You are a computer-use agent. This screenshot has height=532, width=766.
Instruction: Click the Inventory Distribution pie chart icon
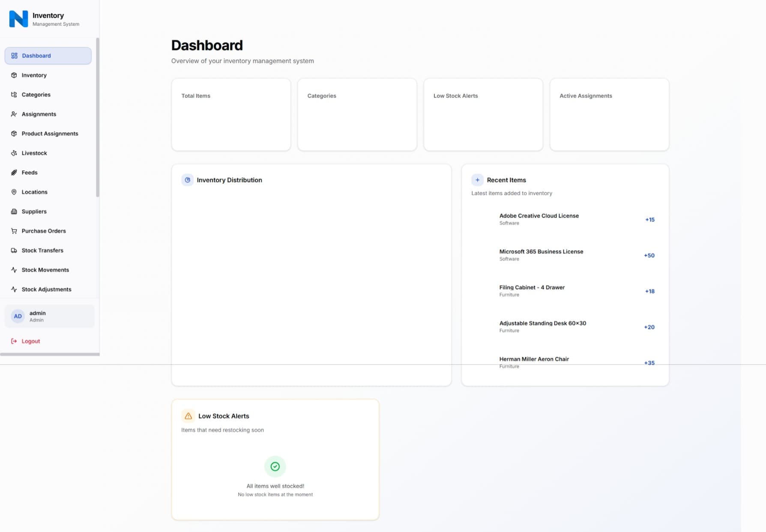tap(187, 180)
